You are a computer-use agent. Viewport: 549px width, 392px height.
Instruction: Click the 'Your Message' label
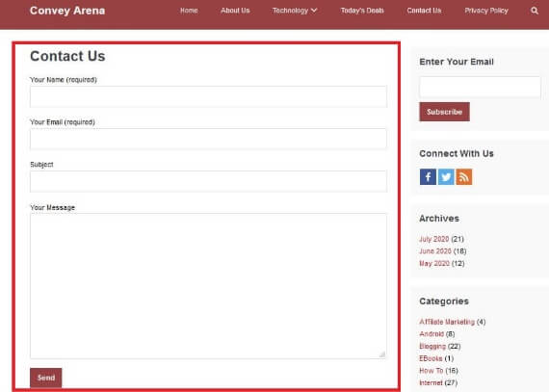(x=53, y=207)
